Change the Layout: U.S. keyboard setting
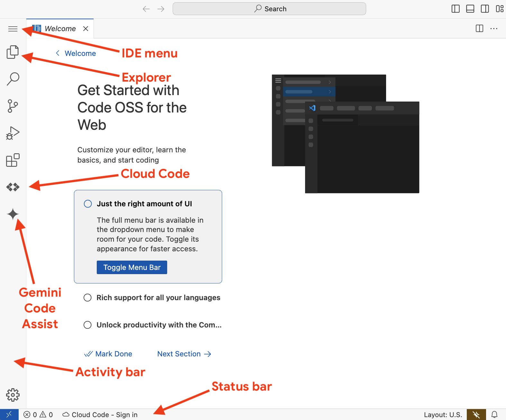This screenshot has width=506, height=420. [x=443, y=415]
